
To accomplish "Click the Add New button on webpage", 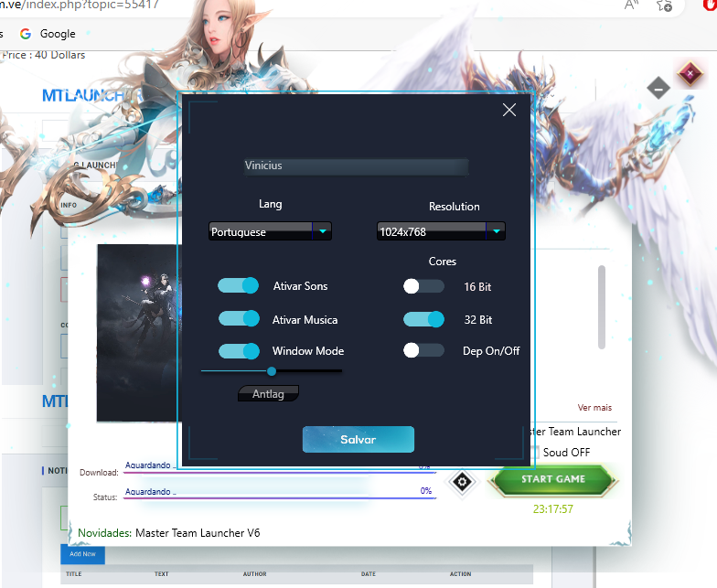I will 82,554.
